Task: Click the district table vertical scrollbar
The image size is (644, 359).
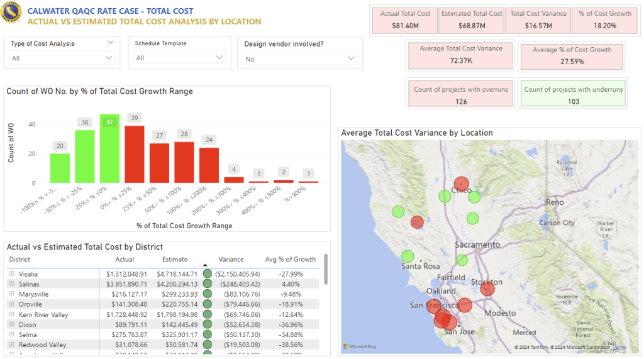Action: (x=325, y=269)
